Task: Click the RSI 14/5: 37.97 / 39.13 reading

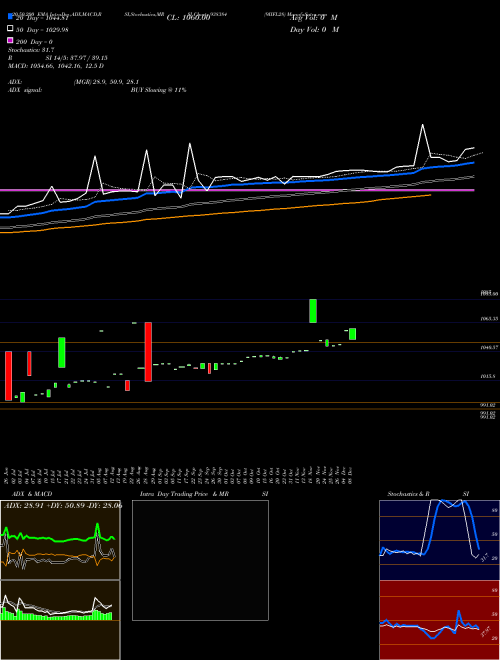Action: [x=58, y=58]
